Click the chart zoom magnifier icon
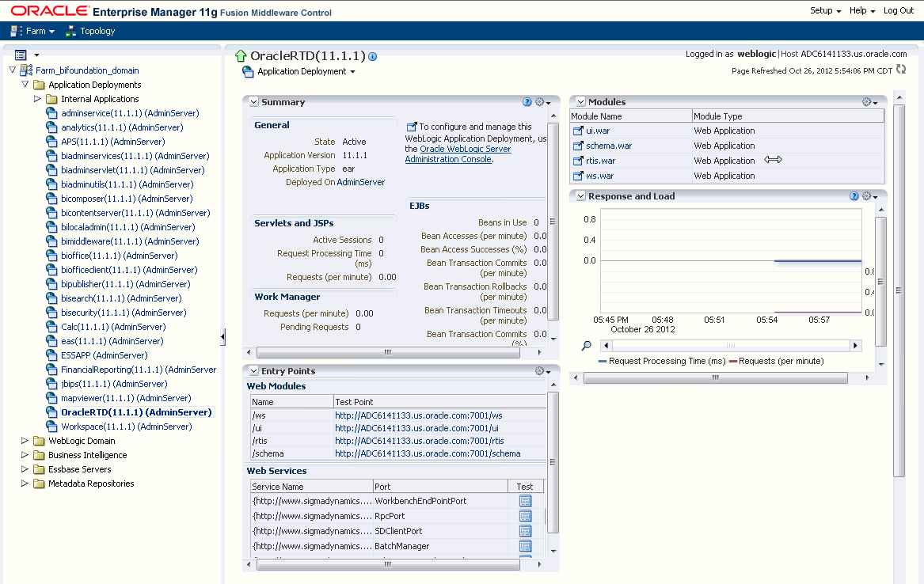 pyautogui.click(x=587, y=346)
